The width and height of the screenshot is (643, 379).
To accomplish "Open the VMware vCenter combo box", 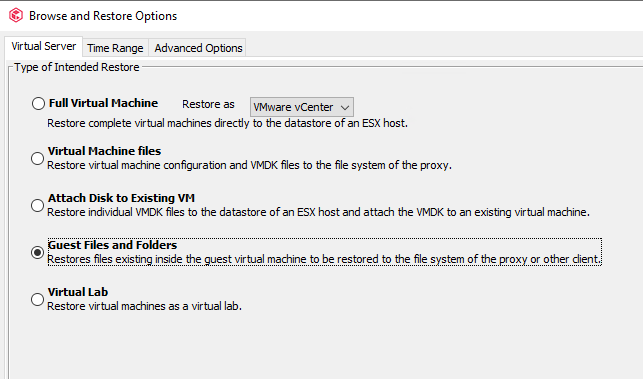I will (x=301, y=107).
